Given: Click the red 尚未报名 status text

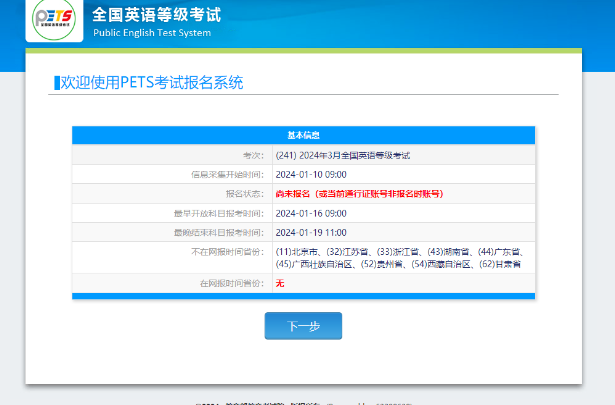Looking at the screenshot, I should pyautogui.click(x=359, y=194).
